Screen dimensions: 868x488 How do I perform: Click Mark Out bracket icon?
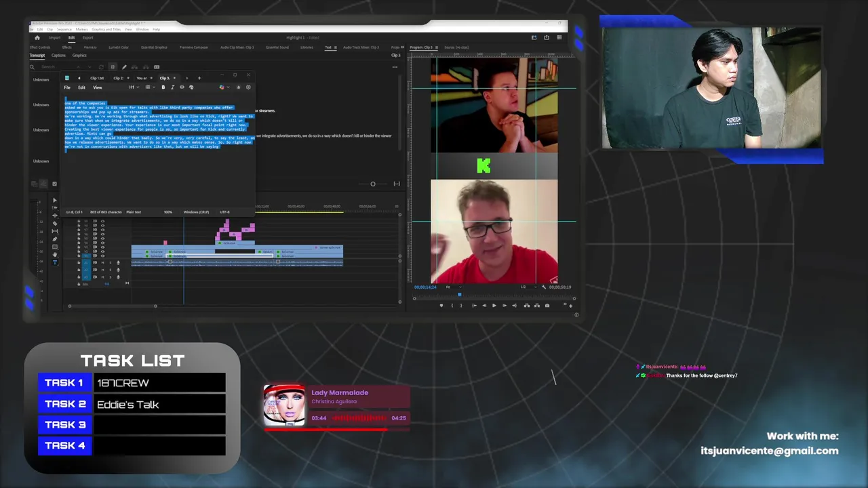pos(461,306)
